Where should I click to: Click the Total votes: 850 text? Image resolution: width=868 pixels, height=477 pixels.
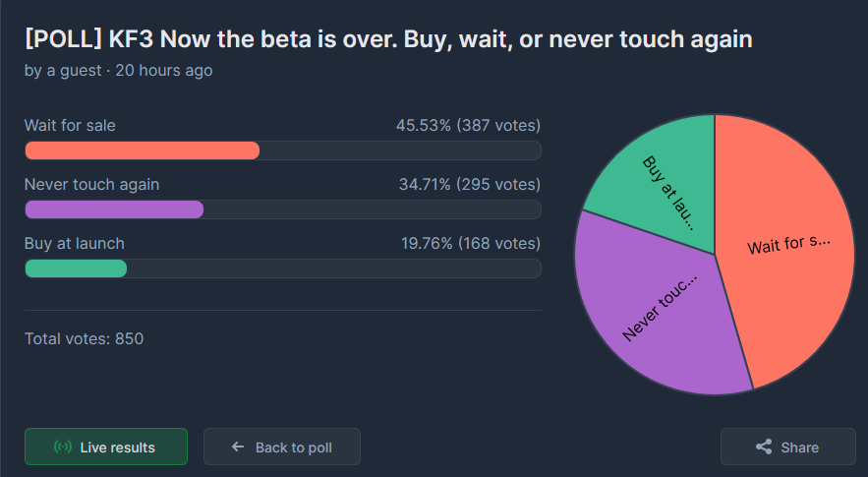pyautogui.click(x=84, y=339)
